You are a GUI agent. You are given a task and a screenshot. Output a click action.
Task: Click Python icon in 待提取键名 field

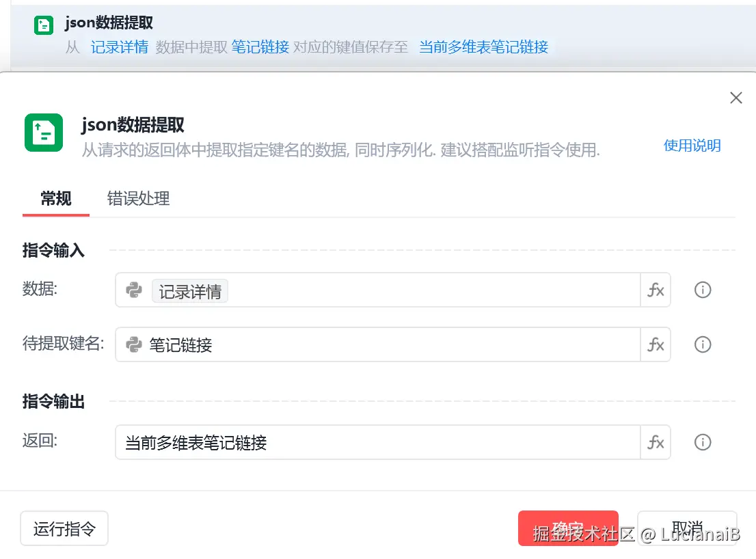point(133,344)
